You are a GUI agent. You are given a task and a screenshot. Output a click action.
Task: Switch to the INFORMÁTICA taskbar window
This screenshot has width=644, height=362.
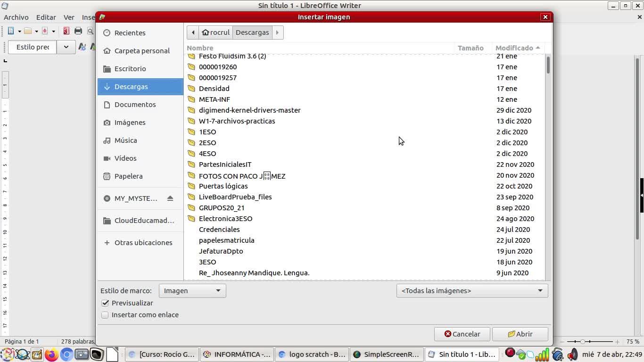237,354
